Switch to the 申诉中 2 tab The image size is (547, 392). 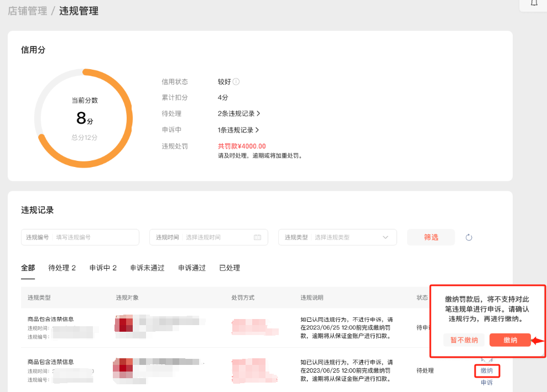tap(103, 268)
